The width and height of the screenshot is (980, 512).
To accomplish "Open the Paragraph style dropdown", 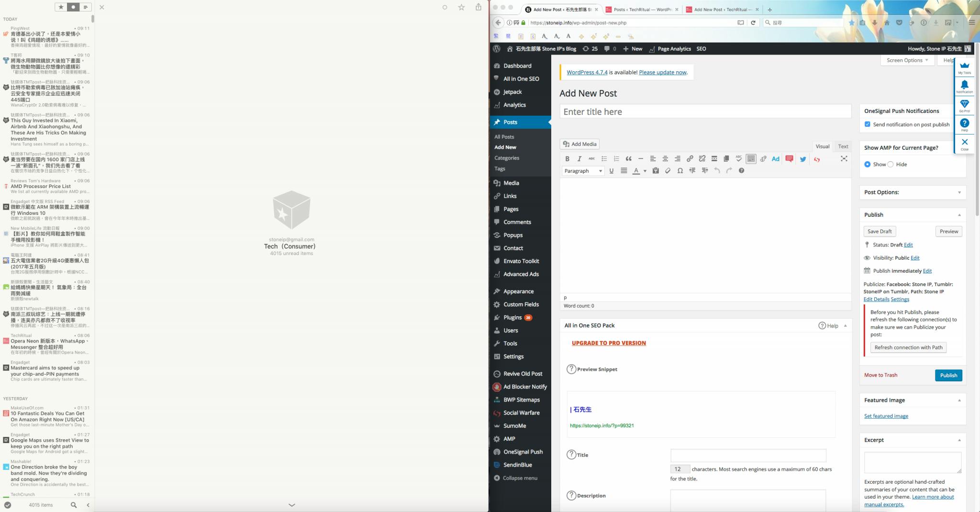I will click(x=582, y=171).
